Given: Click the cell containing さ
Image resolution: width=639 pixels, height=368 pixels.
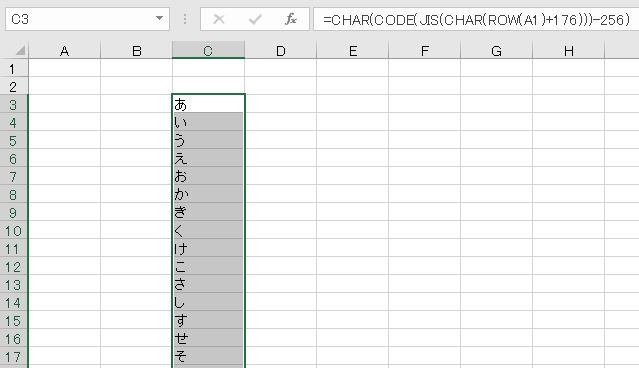Looking at the screenshot, I should tap(208, 284).
